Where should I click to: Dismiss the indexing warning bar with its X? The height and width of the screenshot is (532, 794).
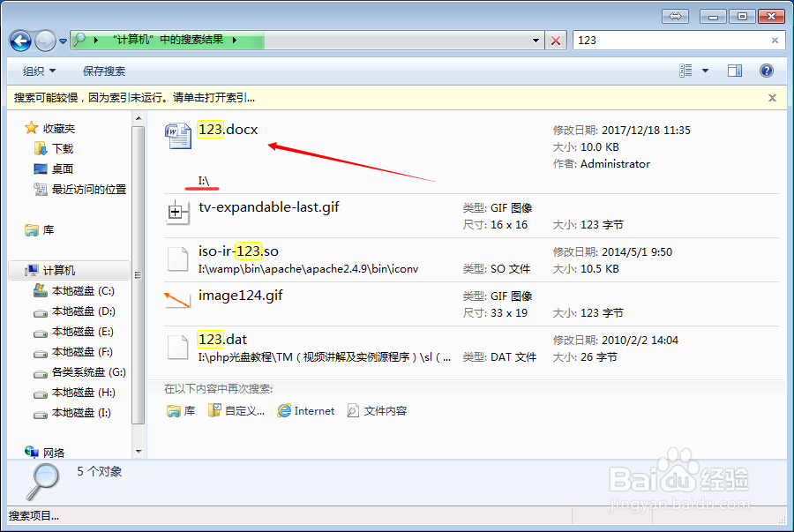coord(772,97)
